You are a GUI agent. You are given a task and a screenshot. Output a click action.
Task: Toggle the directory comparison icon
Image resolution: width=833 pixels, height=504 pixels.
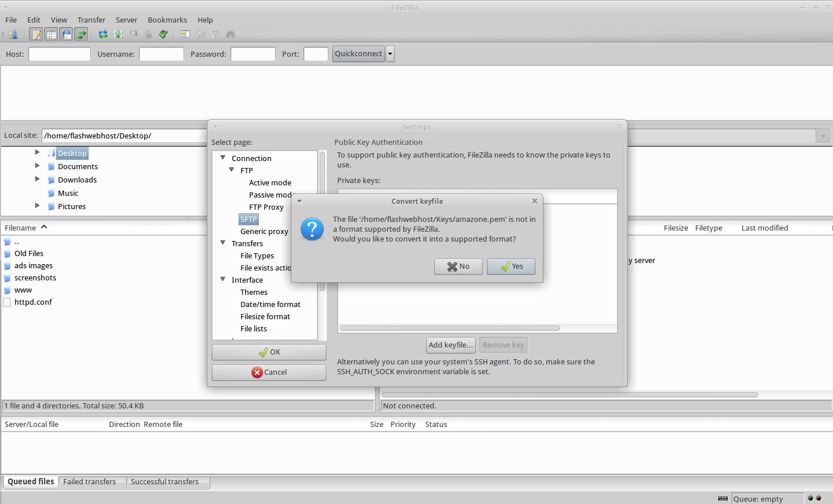tap(200, 34)
